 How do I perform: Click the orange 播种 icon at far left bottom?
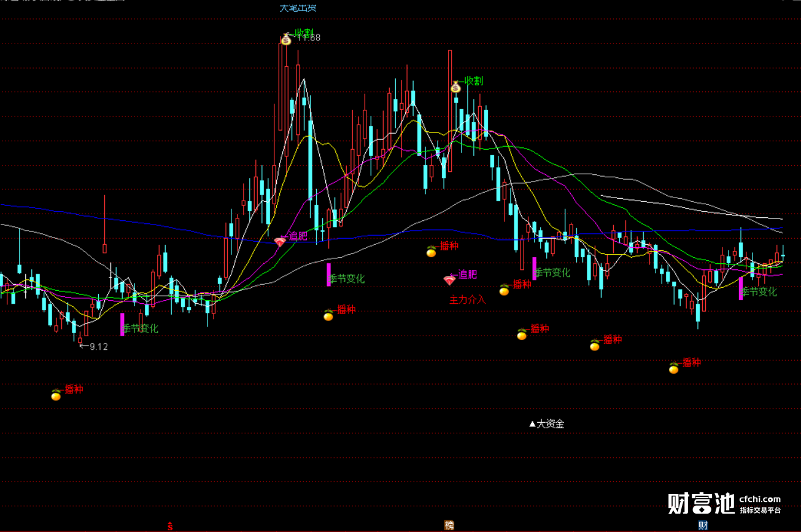pyautogui.click(x=56, y=395)
